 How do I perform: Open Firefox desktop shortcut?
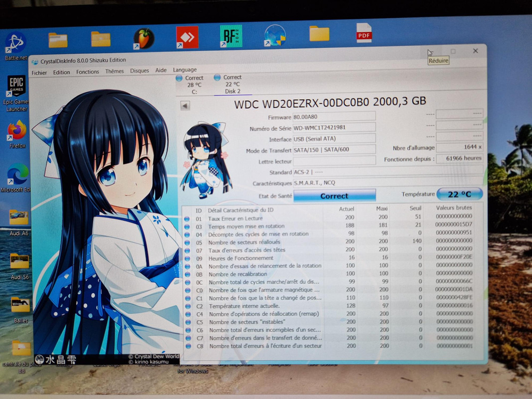[x=16, y=134]
